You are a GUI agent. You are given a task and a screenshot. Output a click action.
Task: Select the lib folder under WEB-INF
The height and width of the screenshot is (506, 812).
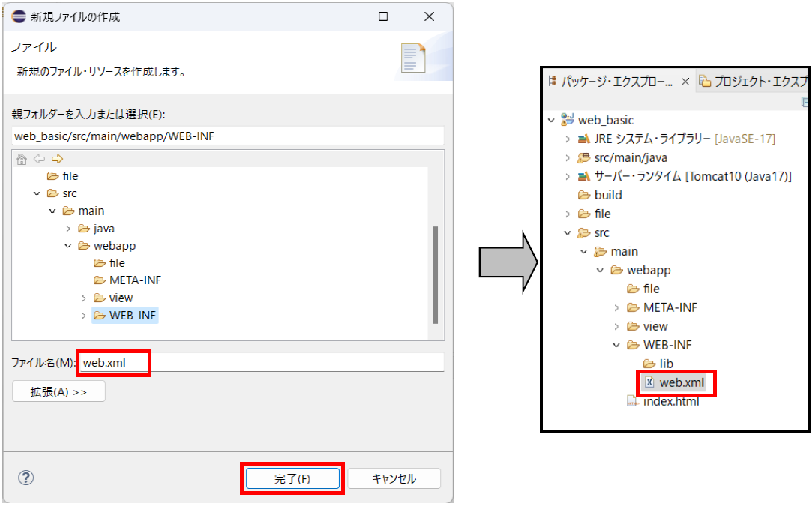click(666, 364)
